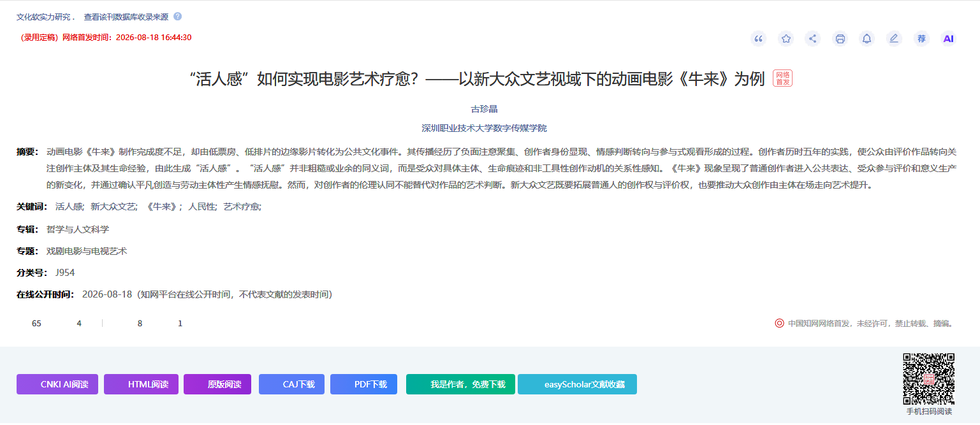Screen dimensions: 980x425
Task: Click 哲学与人文科学 album value
Action: 78,229
